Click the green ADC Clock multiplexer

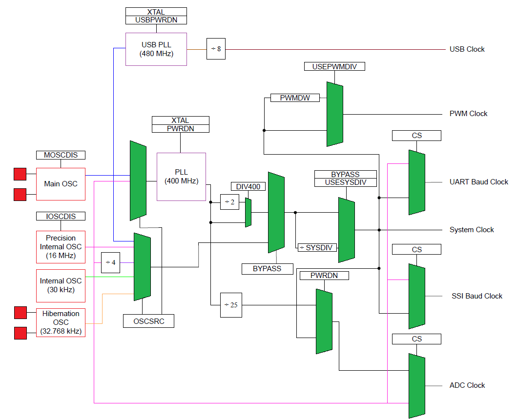416,385
